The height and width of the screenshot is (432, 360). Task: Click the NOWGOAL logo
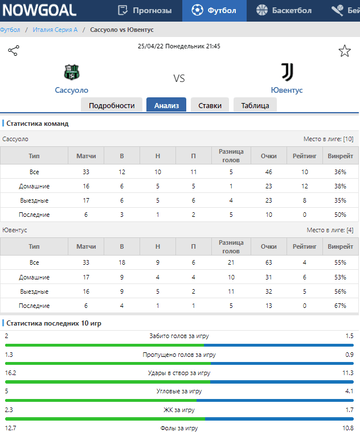(39, 10)
